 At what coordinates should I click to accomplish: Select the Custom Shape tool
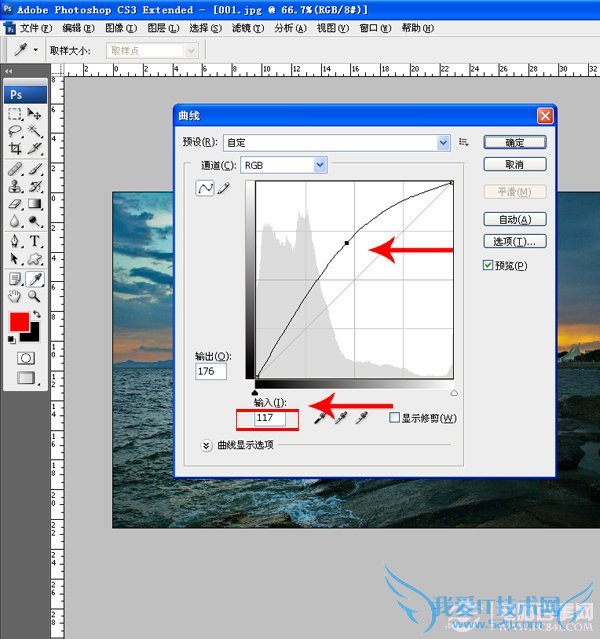[x=34, y=259]
